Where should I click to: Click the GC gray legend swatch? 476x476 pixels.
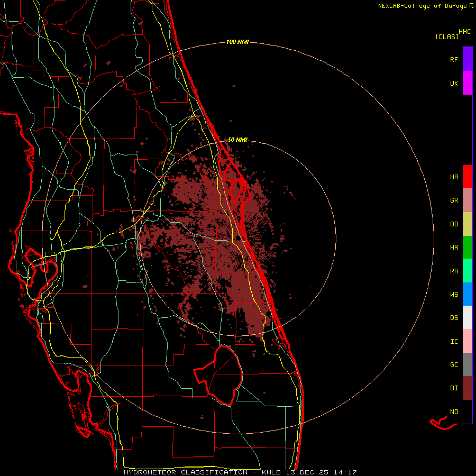(x=467, y=364)
